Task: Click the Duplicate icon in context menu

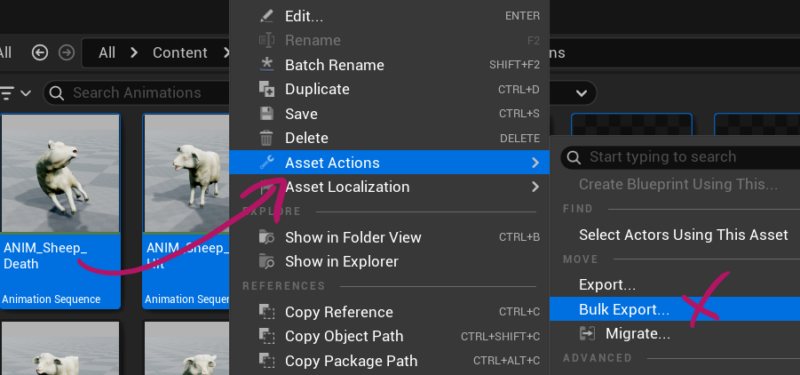Action: 266,89
